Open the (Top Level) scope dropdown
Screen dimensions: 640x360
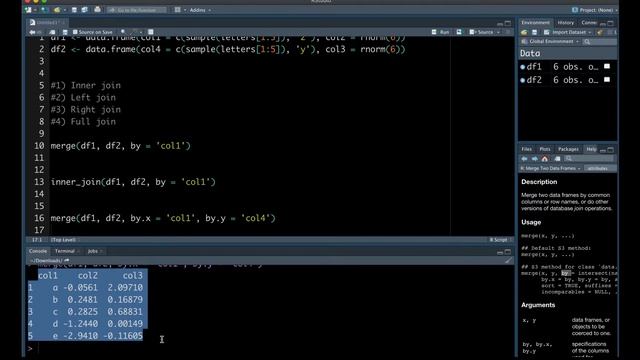[65, 240]
